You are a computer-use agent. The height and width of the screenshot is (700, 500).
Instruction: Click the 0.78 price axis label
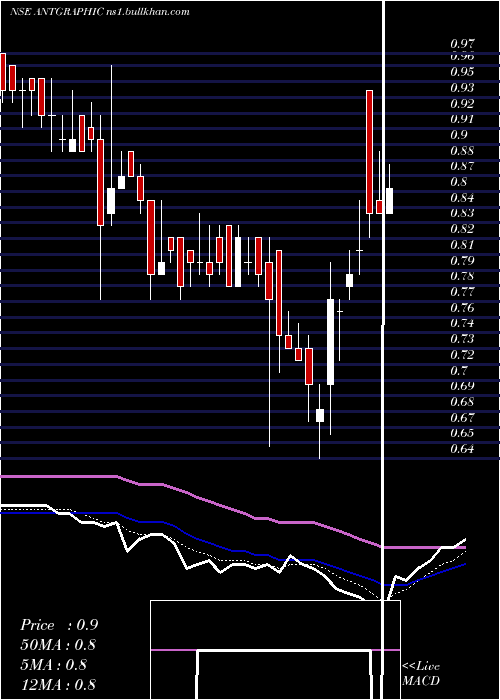(462, 276)
